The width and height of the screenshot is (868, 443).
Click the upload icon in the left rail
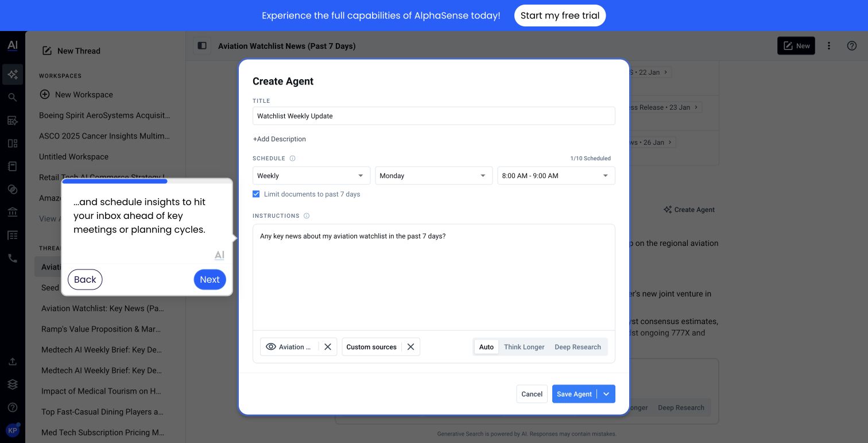[13, 361]
